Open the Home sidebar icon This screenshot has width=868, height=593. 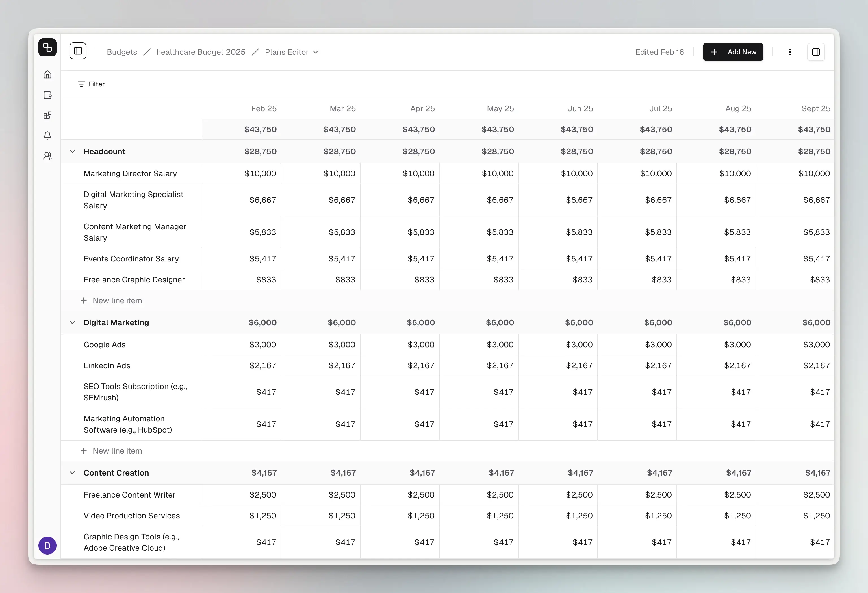pyautogui.click(x=47, y=75)
